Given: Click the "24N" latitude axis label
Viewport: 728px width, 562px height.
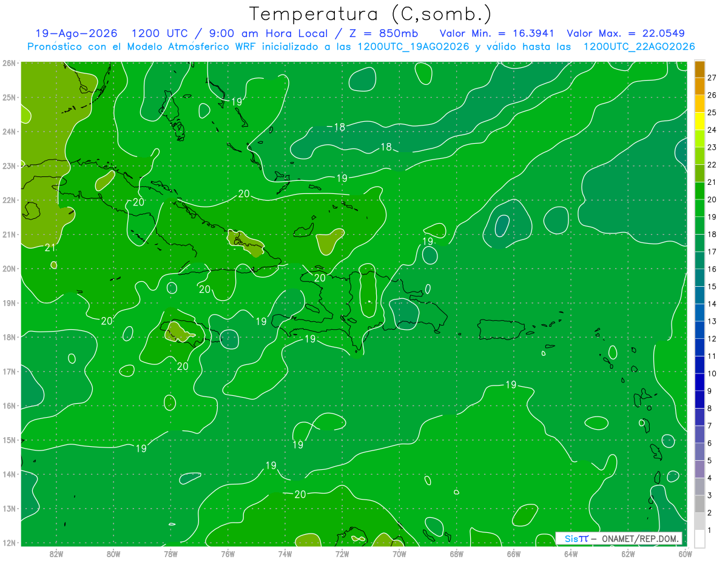Looking at the screenshot, I should coord(8,131).
